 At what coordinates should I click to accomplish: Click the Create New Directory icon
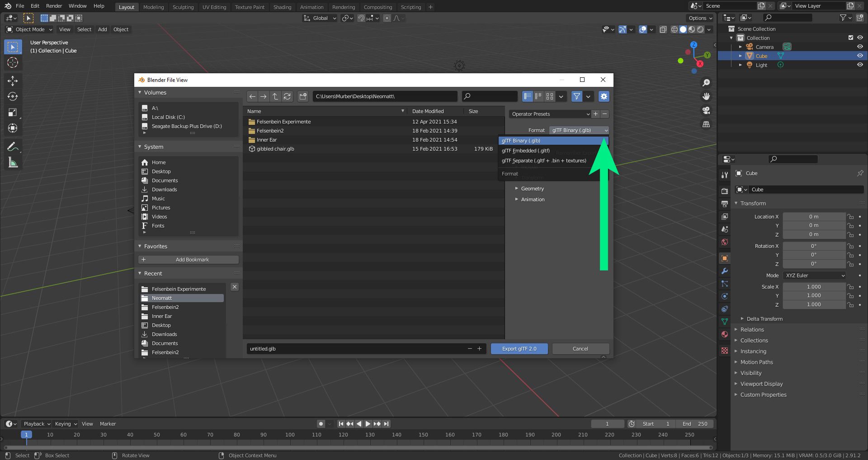[x=303, y=96]
